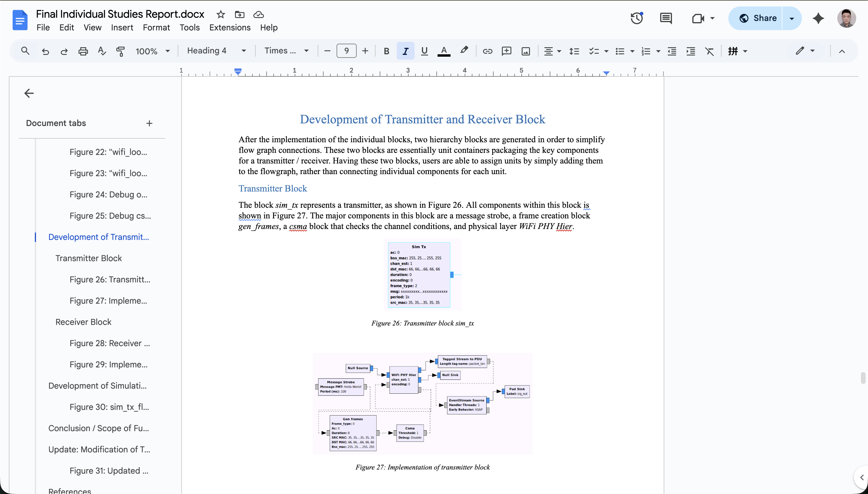Toggle underline formatting
The height and width of the screenshot is (494, 868).
pyautogui.click(x=424, y=51)
